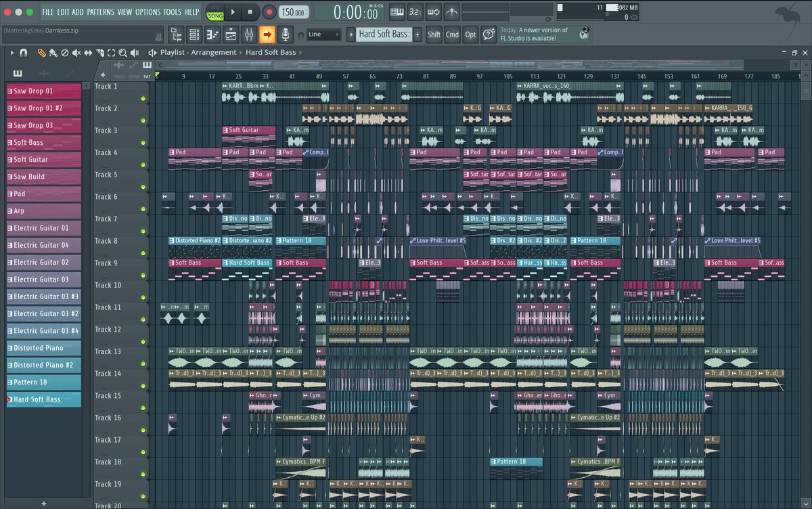Open the Hard Soft Bass breadcrumb
The width and height of the screenshot is (812, 509).
pos(271,52)
